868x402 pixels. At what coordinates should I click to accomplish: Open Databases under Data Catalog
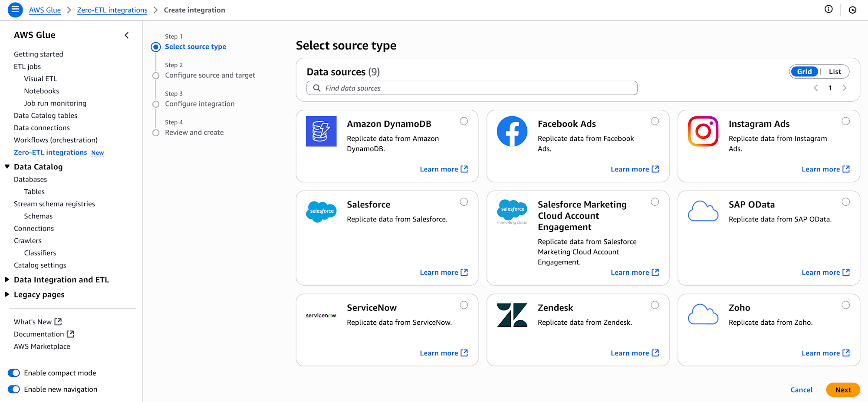[x=30, y=179]
